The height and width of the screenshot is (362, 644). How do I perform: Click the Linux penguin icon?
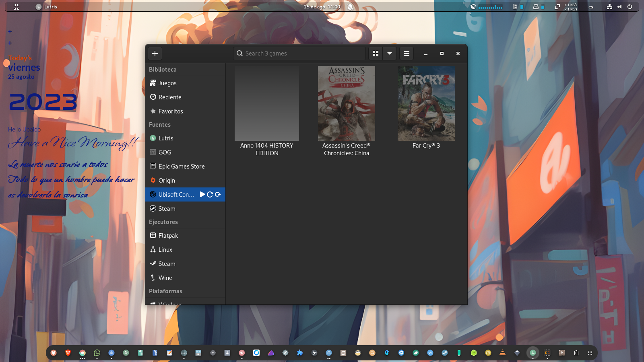click(153, 249)
